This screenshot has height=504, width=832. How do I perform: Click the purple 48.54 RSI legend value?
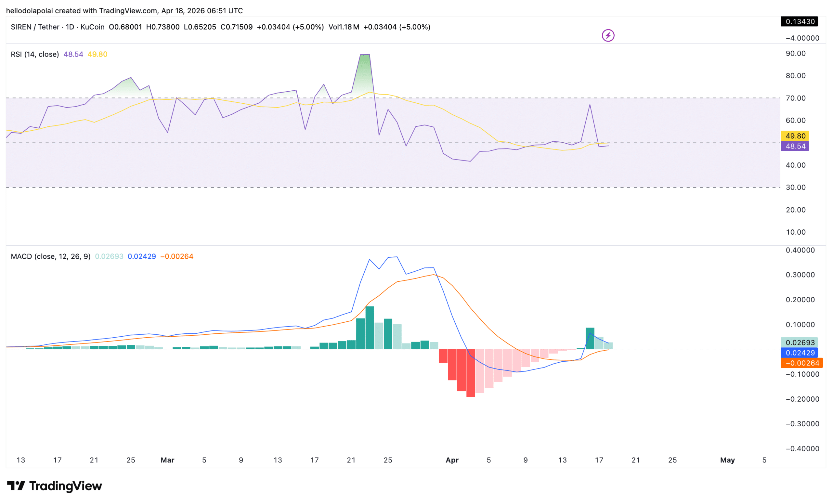click(73, 54)
